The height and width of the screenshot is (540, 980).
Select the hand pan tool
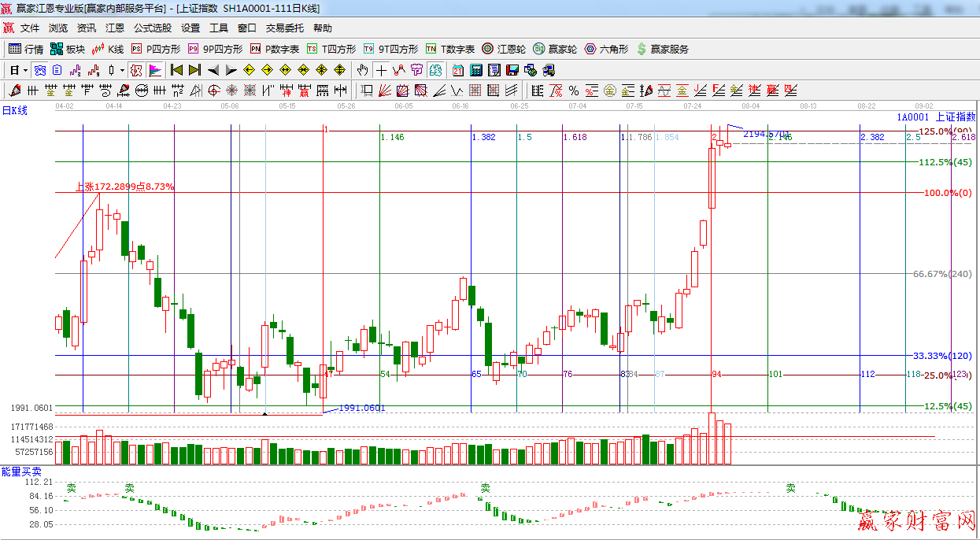point(362,70)
